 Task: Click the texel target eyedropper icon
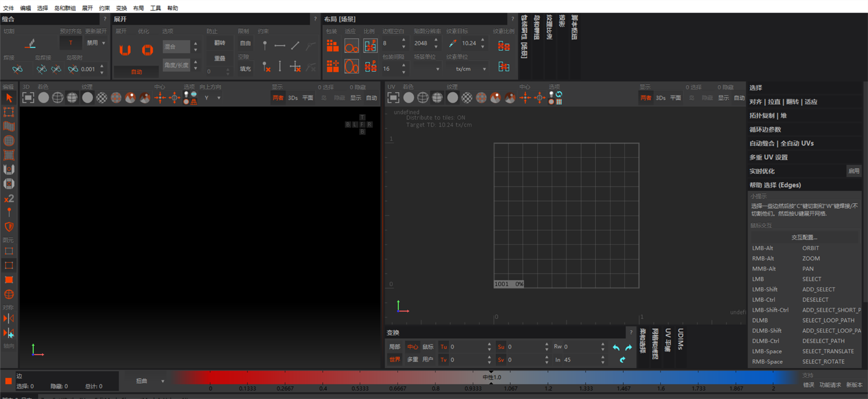point(453,43)
